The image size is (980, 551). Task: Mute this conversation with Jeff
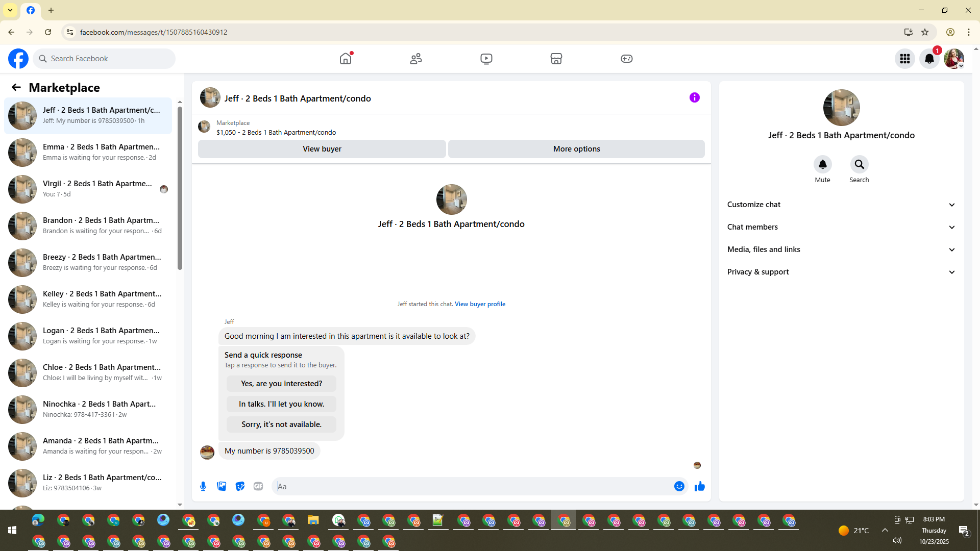(822, 165)
